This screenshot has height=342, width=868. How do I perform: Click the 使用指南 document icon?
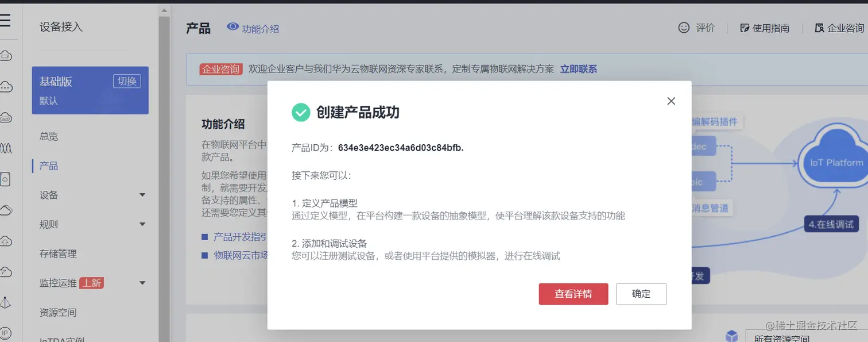745,28
